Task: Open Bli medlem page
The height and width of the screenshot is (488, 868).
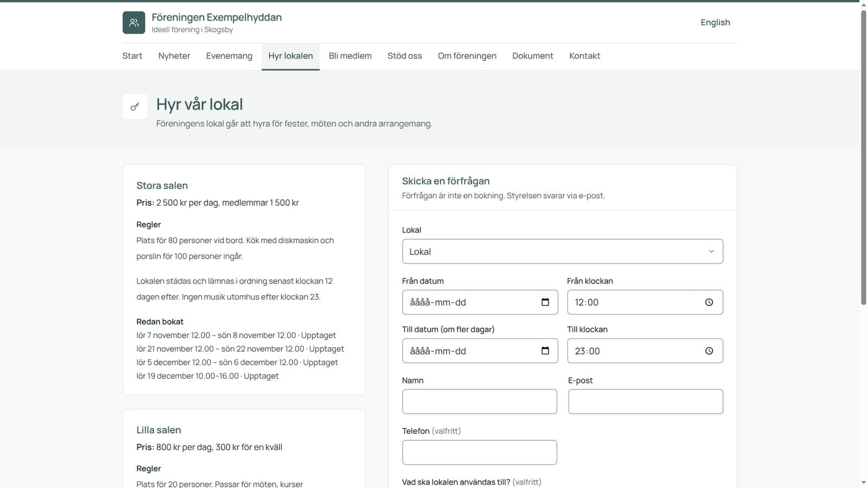Action: (350, 56)
